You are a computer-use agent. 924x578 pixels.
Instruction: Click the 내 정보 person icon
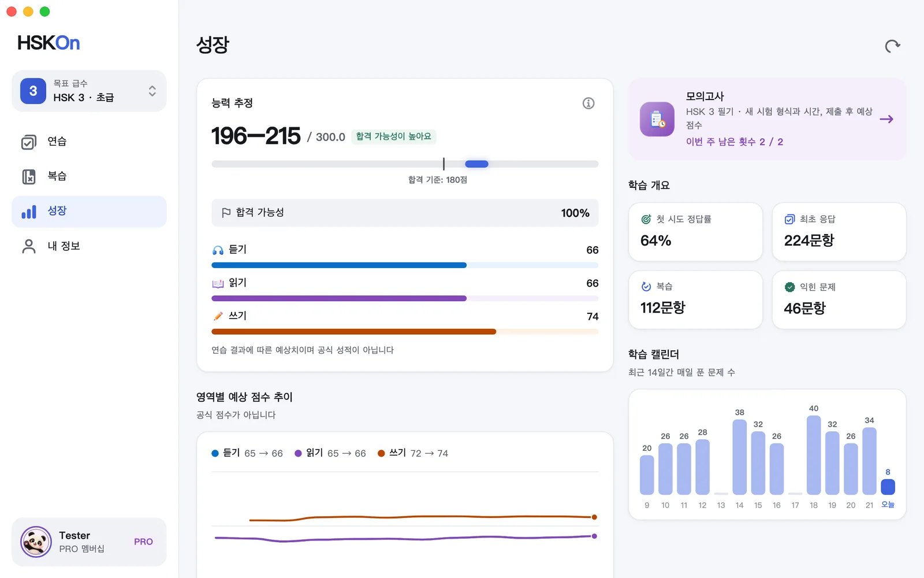tap(29, 247)
